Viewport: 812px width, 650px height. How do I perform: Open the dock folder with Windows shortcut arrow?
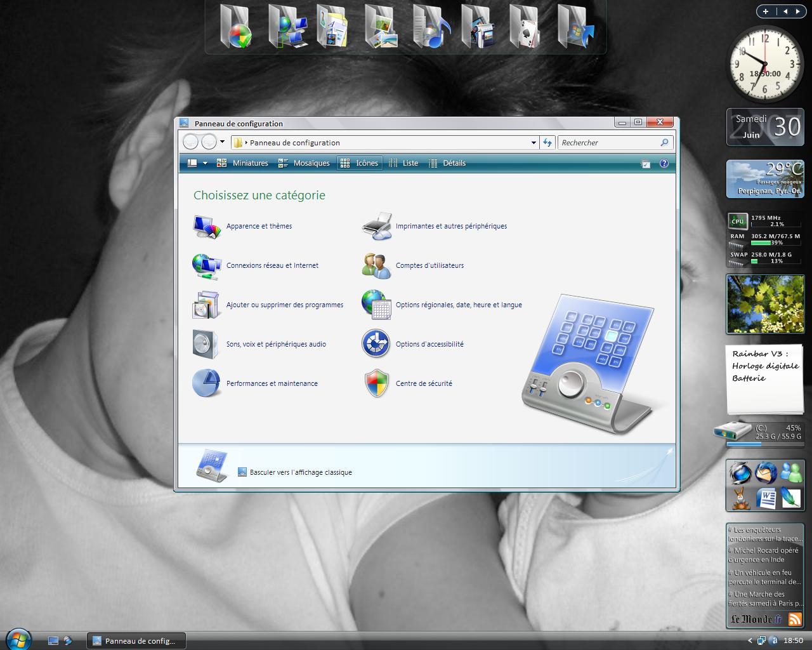pyautogui.click(x=575, y=27)
